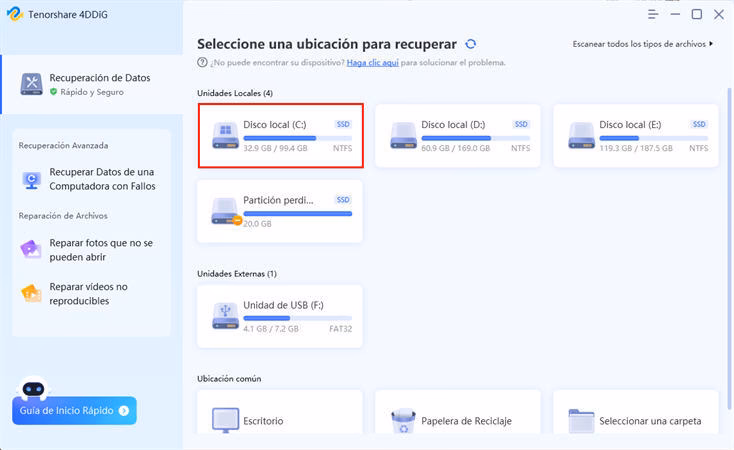734x450 pixels.
Task: Select Recuperación de Datos in sidebar
Action: point(92,84)
